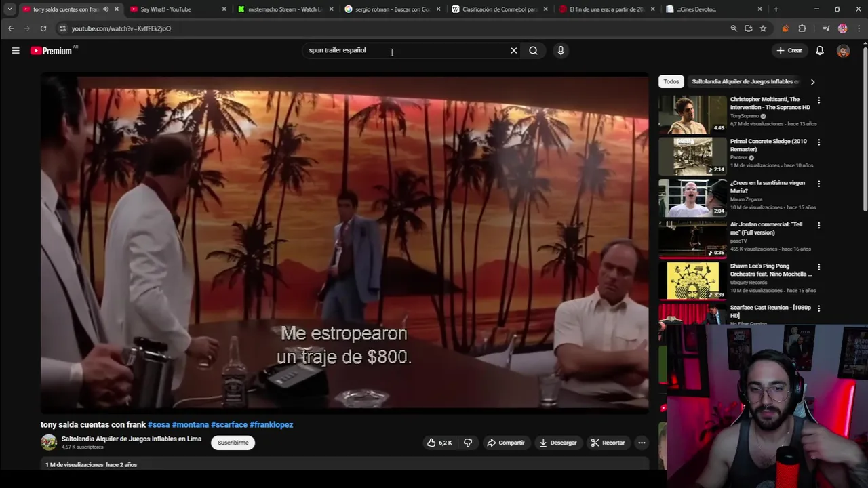
Task: Open the notifications bell
Action: 820,50
